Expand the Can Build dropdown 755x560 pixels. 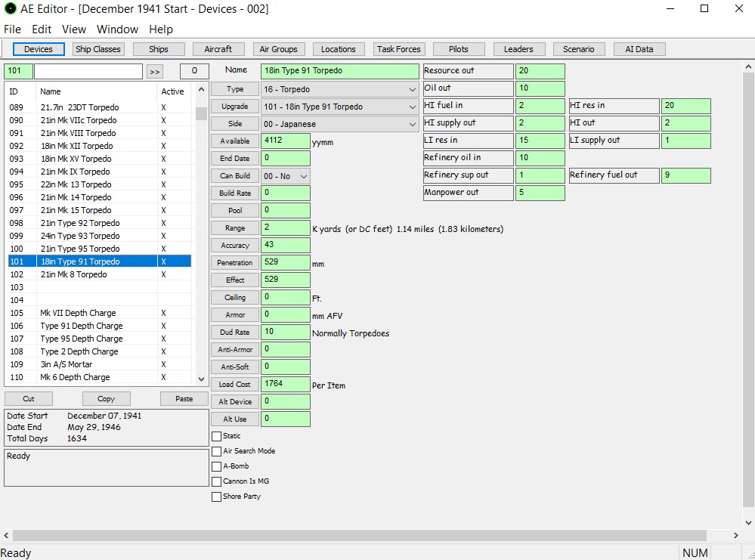[x=286, y=176]
